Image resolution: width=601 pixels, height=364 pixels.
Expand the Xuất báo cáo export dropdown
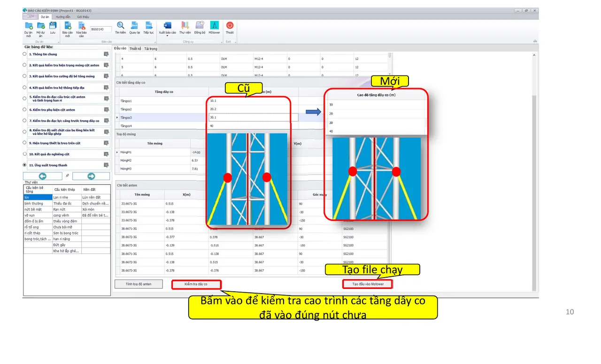(167, 36)
